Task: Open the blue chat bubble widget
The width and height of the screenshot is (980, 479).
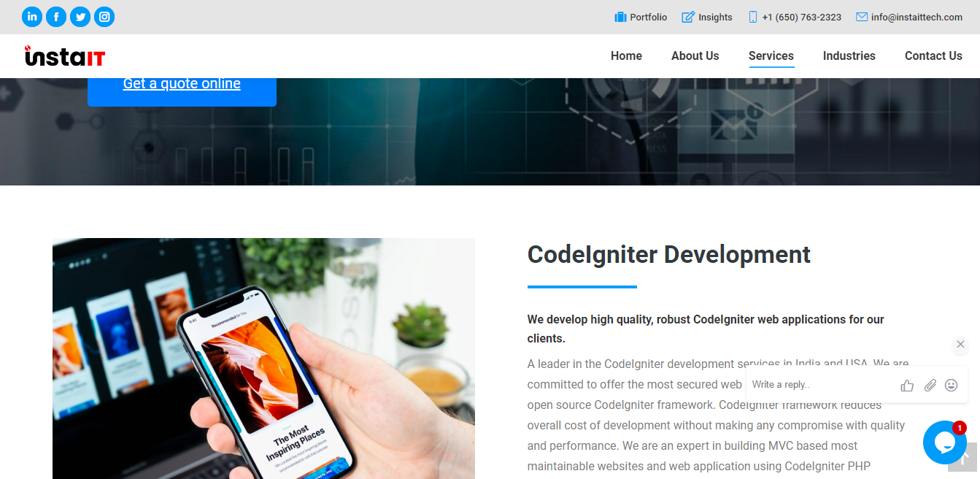Action: 944,442
